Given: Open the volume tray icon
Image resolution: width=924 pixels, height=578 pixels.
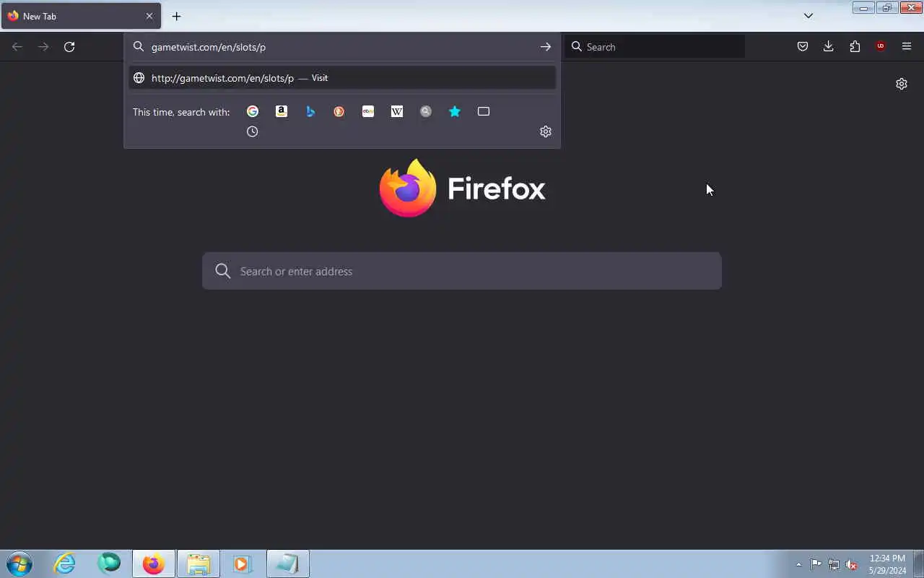Looking at the screenshot, I should pyautogui.click(x=852, y=564).
